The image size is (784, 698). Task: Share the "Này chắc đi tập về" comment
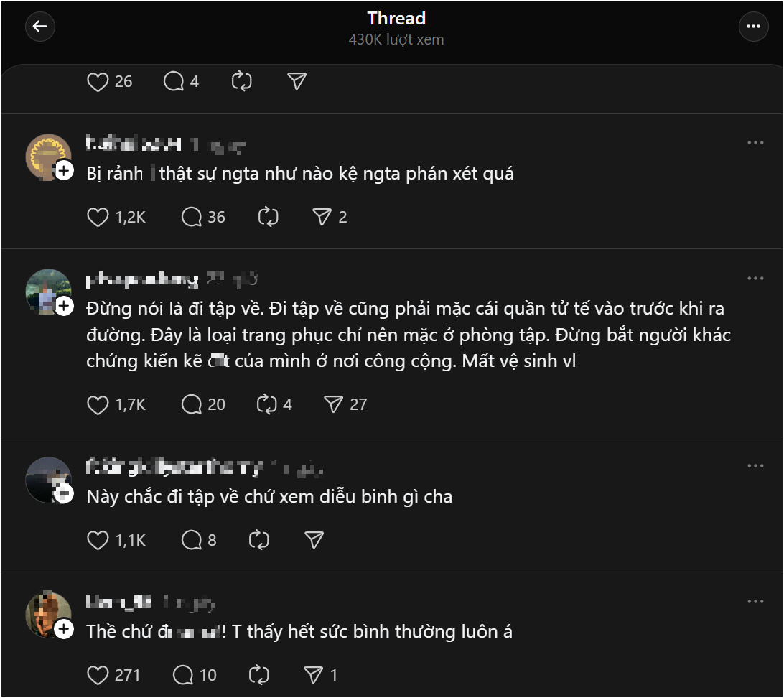(314, 540)
